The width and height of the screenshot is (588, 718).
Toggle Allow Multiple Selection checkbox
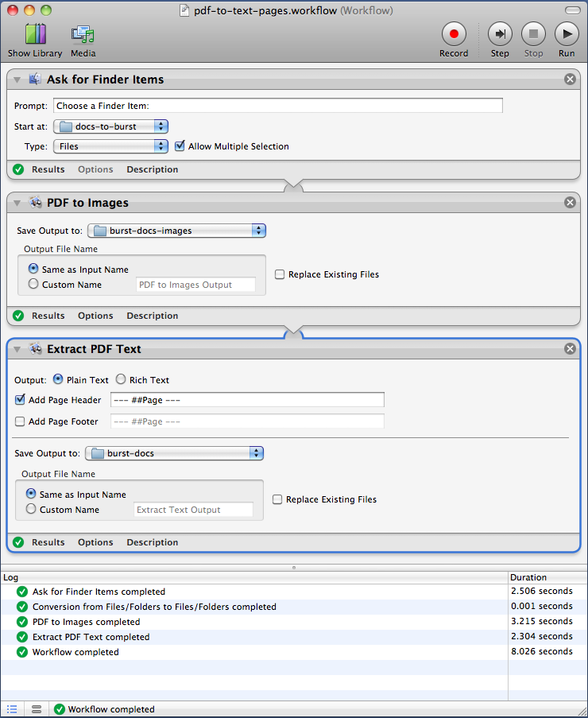[x=180, y=146]
